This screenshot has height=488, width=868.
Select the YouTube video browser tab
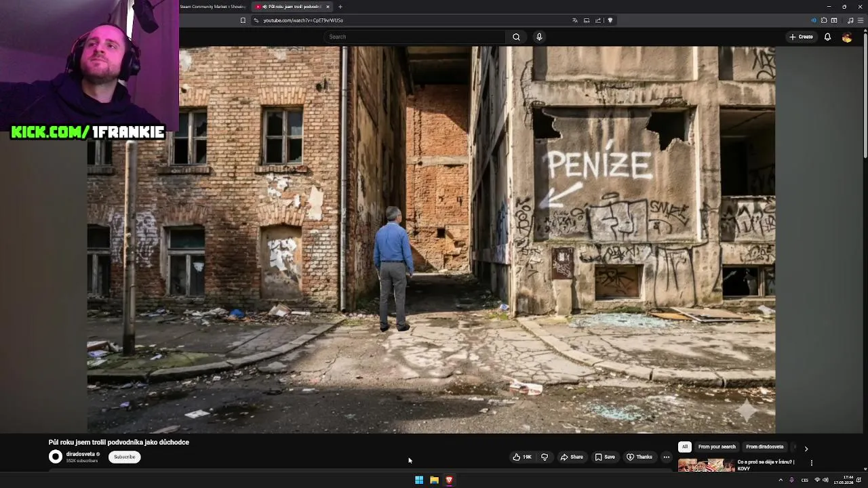pyautogui.click(x=292, y=6)
